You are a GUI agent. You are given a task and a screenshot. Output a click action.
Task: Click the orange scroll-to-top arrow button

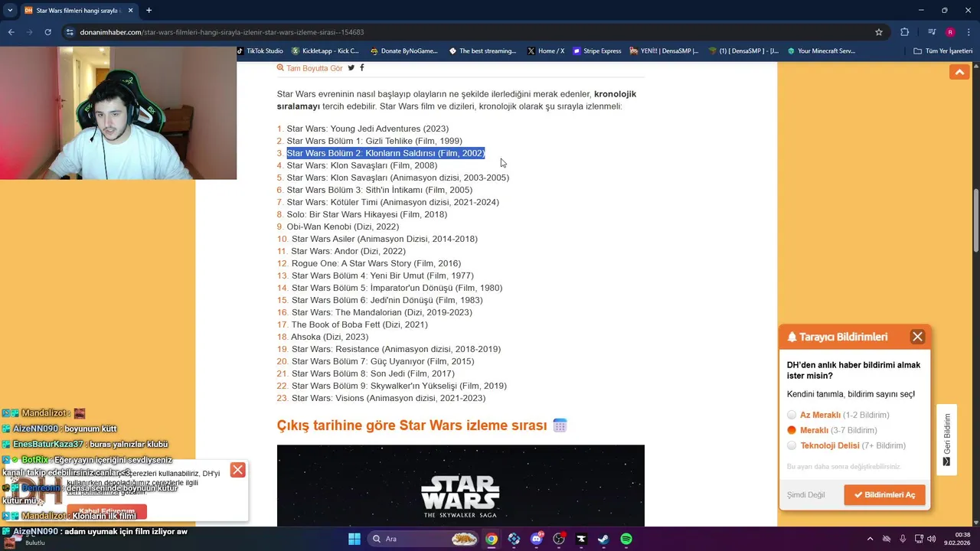pyautogui.click(x=959, y=72)
